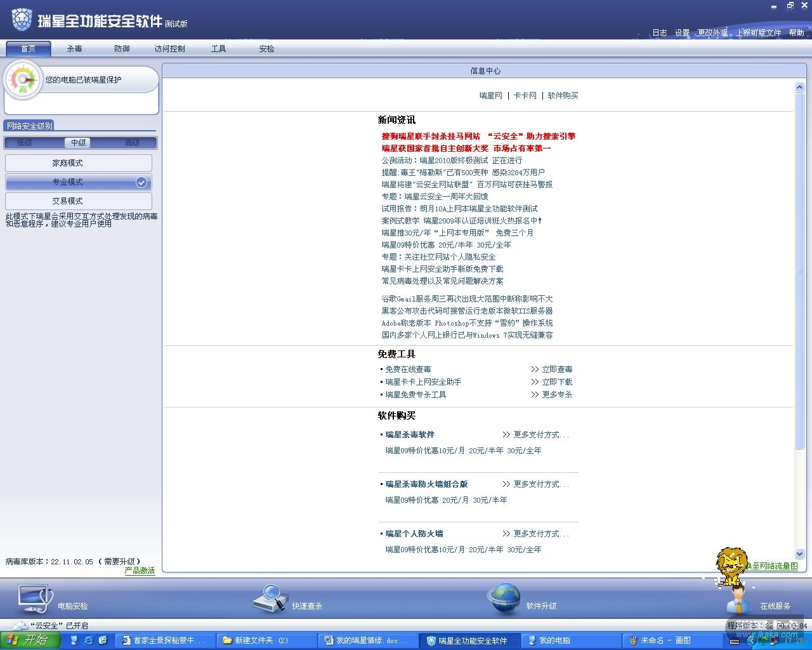Open news: 谷歌Gmail服务周三再次出现大范围中断
Screen dimensions: 812x650
[x=467, y=299]
